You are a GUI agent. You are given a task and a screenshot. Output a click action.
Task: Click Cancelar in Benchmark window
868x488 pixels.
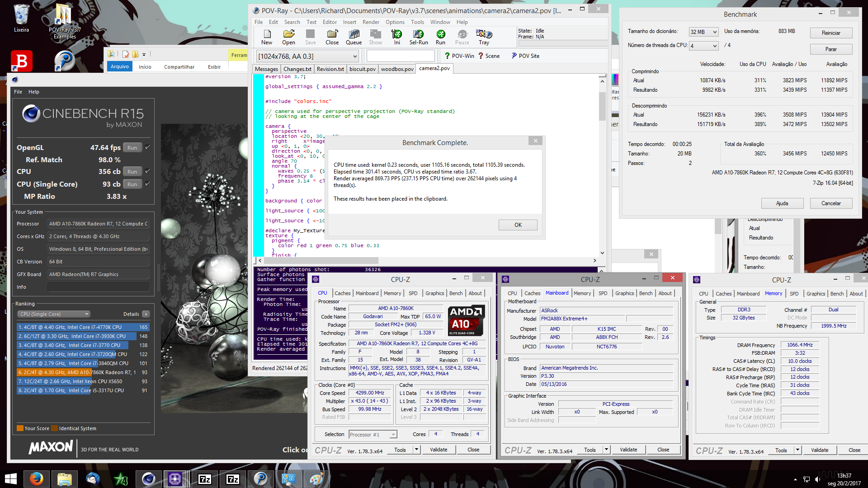(x=831, y=203)
